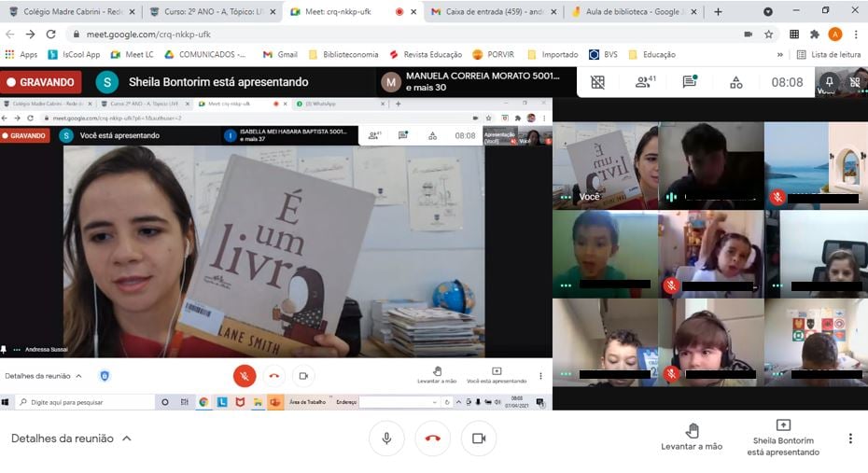Screen dimensions: 868x473
Task: Show more bookmarks with double chevron
Action: coord(780,55)
